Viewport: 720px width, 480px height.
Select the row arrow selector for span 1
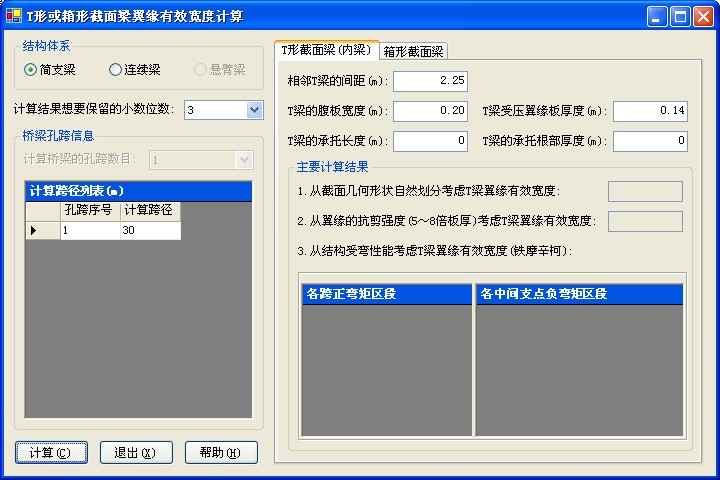[x=43, y=230]
